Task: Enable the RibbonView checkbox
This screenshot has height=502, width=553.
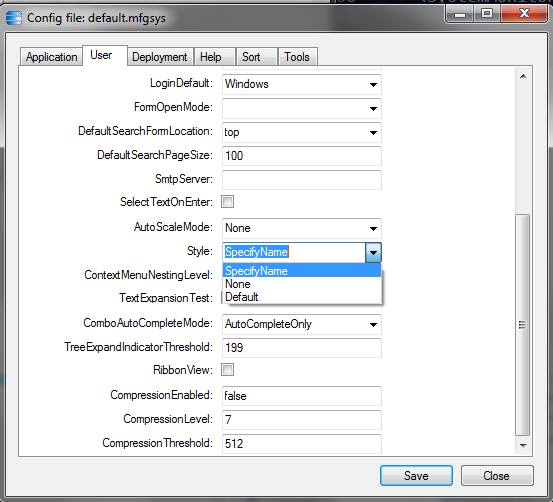Action: pyautogui.click(x=227, y=370)
